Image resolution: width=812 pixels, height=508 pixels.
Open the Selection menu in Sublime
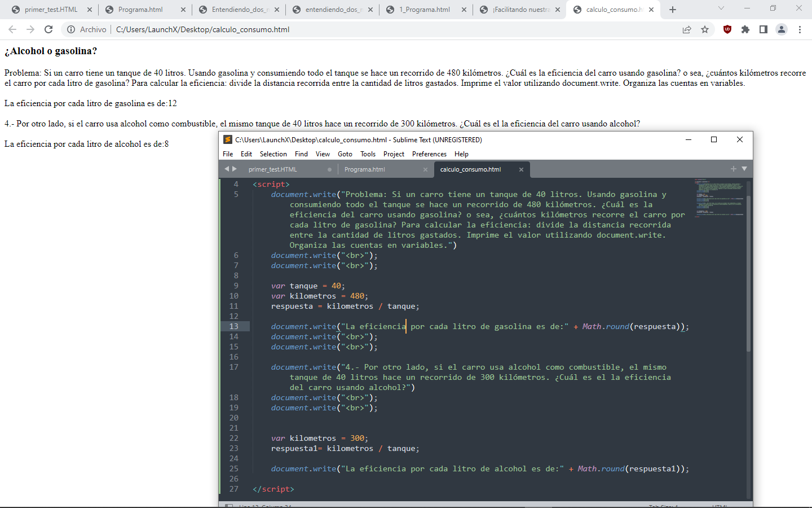(x=273, y=154)
